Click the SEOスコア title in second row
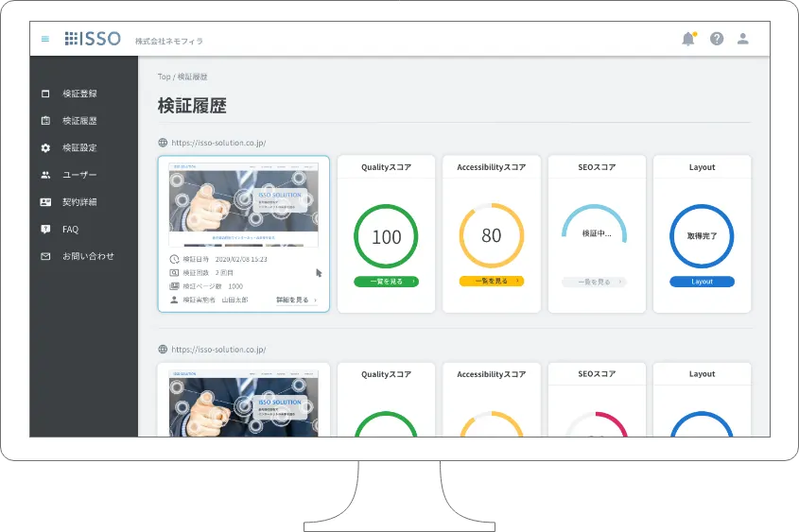 coord(597,373)
